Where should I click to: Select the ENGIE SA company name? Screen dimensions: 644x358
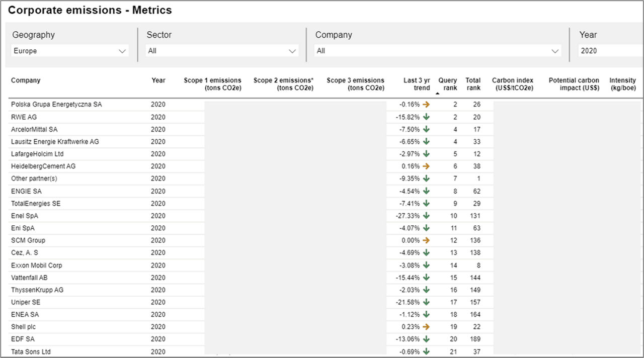pos(26,191)
